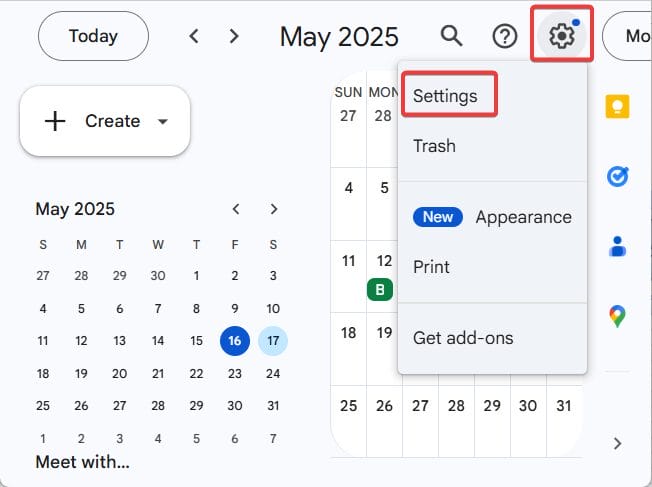Select May 13 in mini calendar

point(119,341)
